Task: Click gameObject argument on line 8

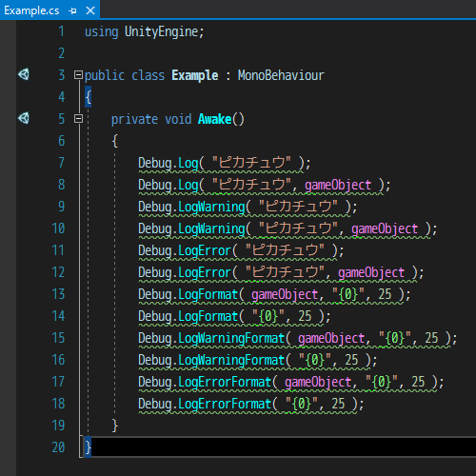Action: [338, 185]
